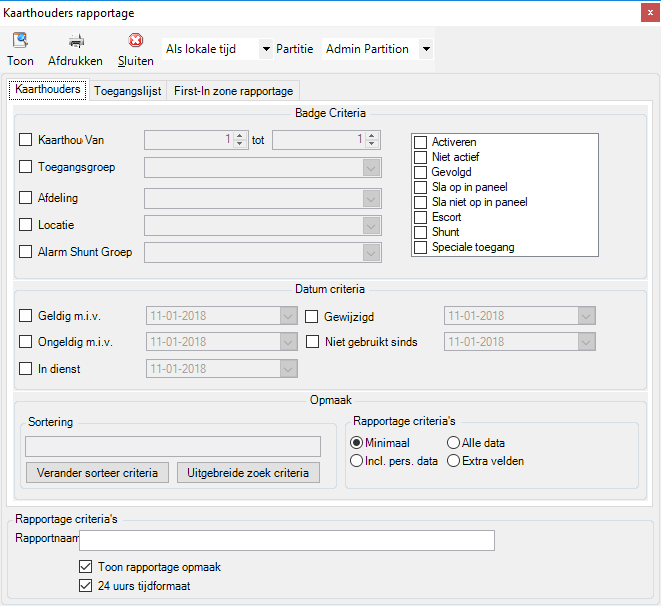Viewport: 661px width, 606px height.
Task: Enable the Kaarthouder Van checkbox
Action: (26, 139)
